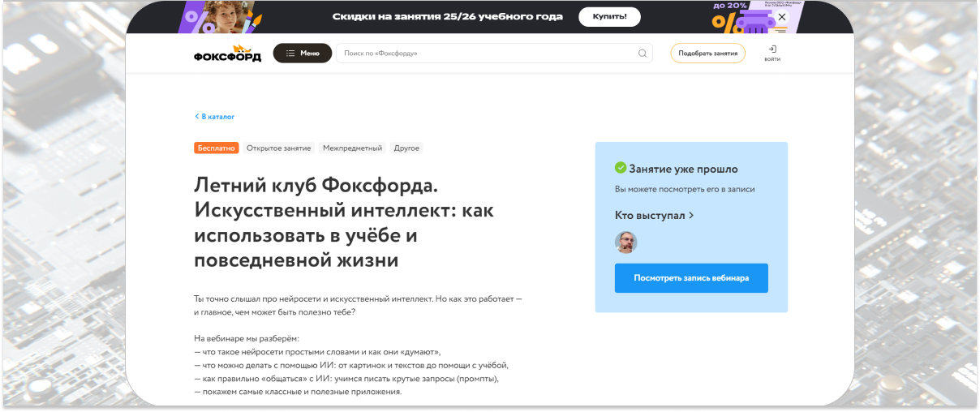Click Посмотреть запись вебинара button

click(x=691, y=277)
